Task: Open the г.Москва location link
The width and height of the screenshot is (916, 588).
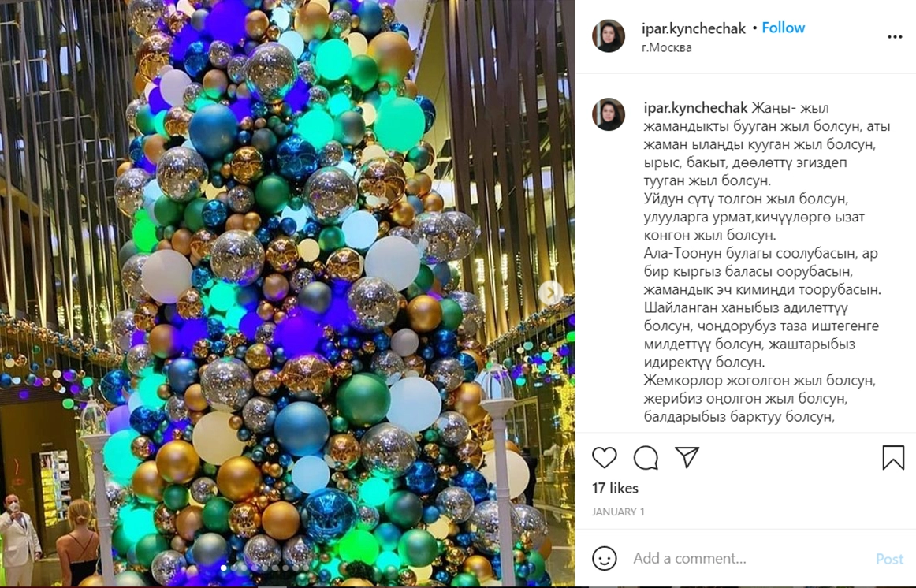Action: 667,48
